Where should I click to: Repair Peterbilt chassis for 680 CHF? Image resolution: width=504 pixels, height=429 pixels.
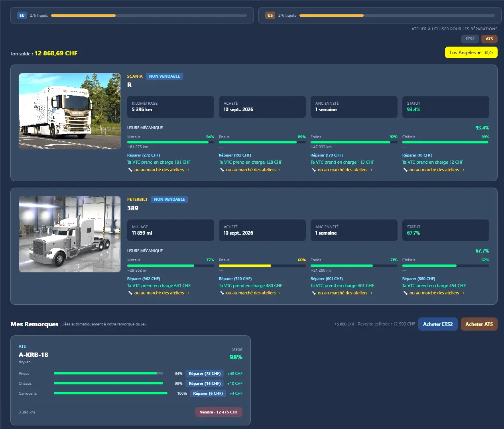419,279
